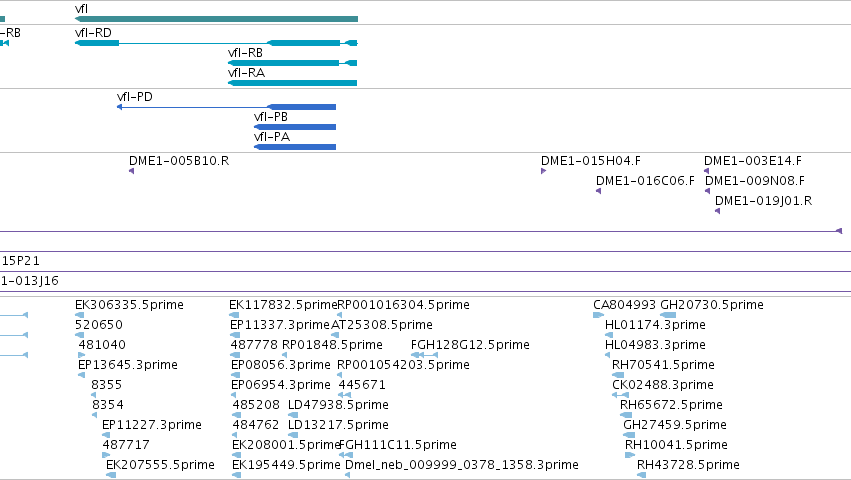Select the EK195449.5prime EST label
The height and width of the screenshot is (480, 851).
tap(286, 465)
